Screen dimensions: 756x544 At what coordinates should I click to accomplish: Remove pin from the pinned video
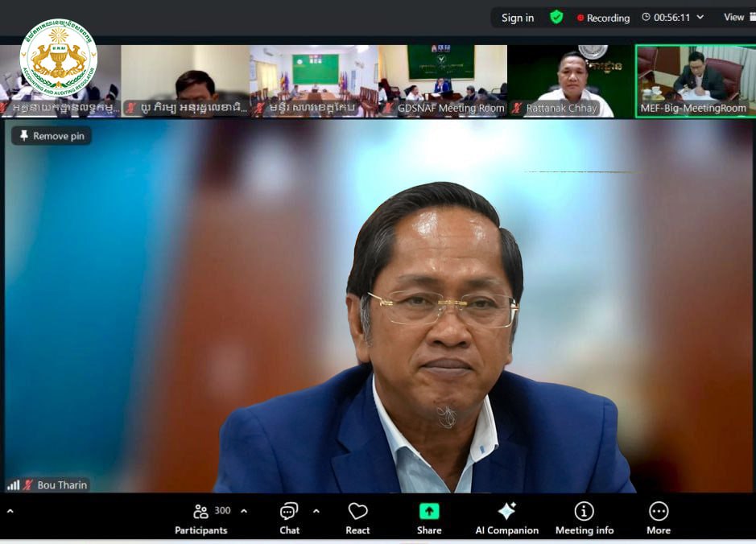tap(52, 136)
